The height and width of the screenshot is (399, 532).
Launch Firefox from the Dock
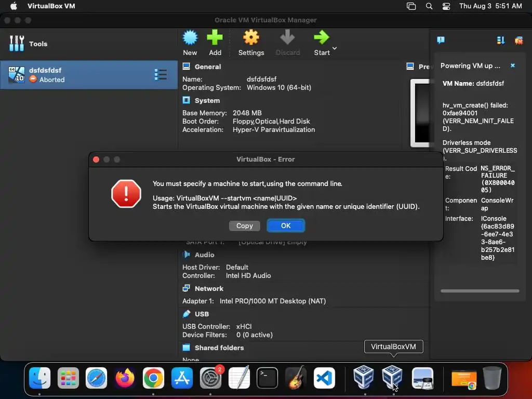coord(125,378)
